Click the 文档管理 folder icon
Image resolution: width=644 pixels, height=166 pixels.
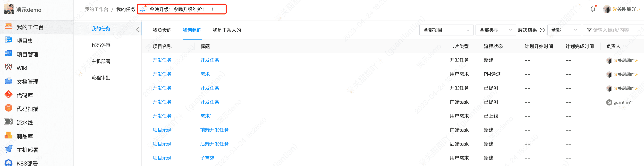tap(9, 81)
